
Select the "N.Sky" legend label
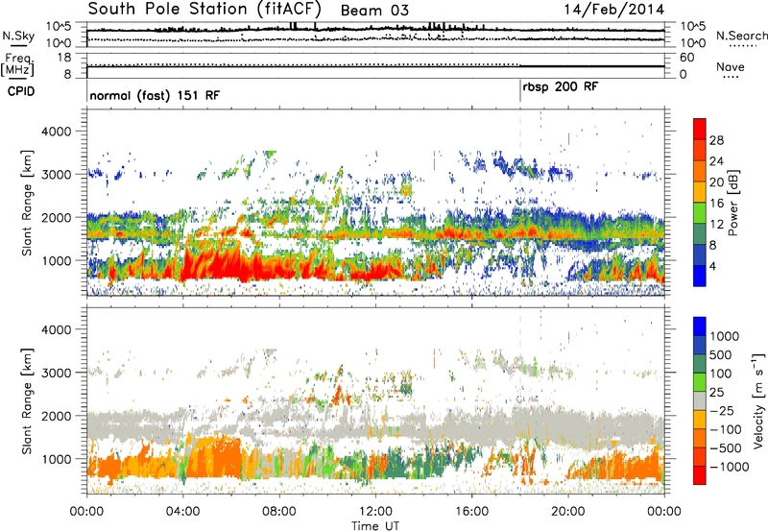(x=18, y=36)
